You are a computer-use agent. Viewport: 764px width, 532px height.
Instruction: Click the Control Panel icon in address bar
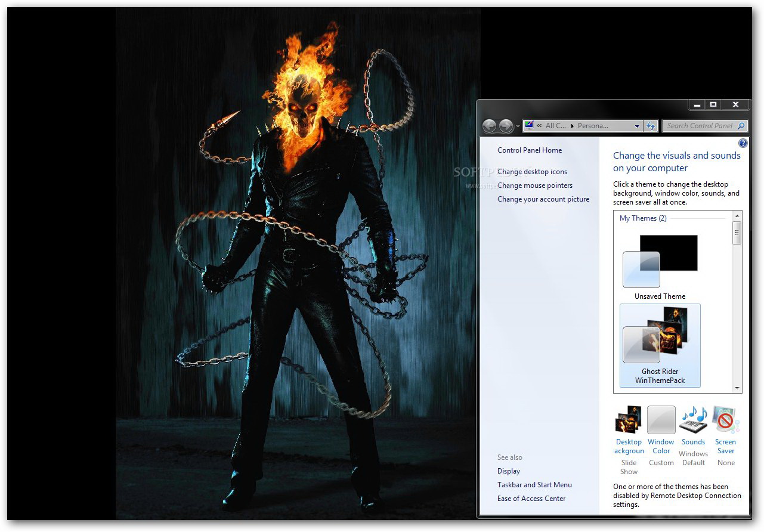pyautogui.click(x=529, y=126)
